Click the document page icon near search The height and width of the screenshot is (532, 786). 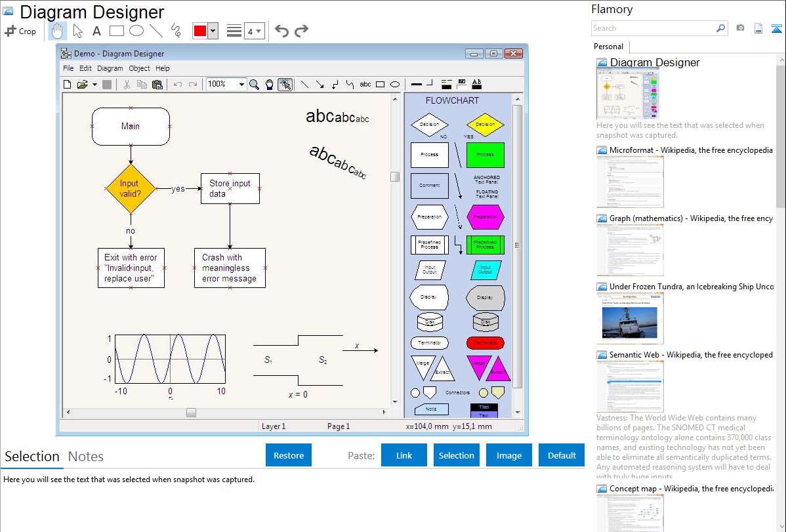point(758,28)
